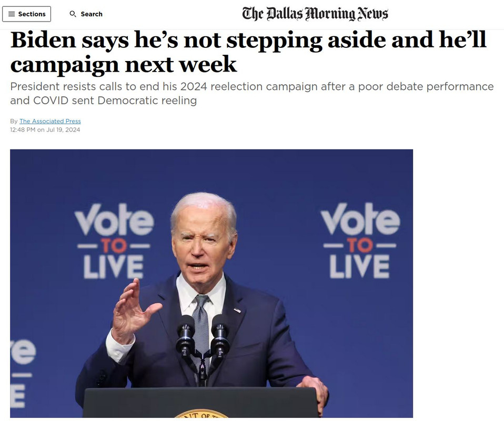This screenshot has width=504, height=421.
Task: Click left Vote To Live sign in photo
Action: 114,241
